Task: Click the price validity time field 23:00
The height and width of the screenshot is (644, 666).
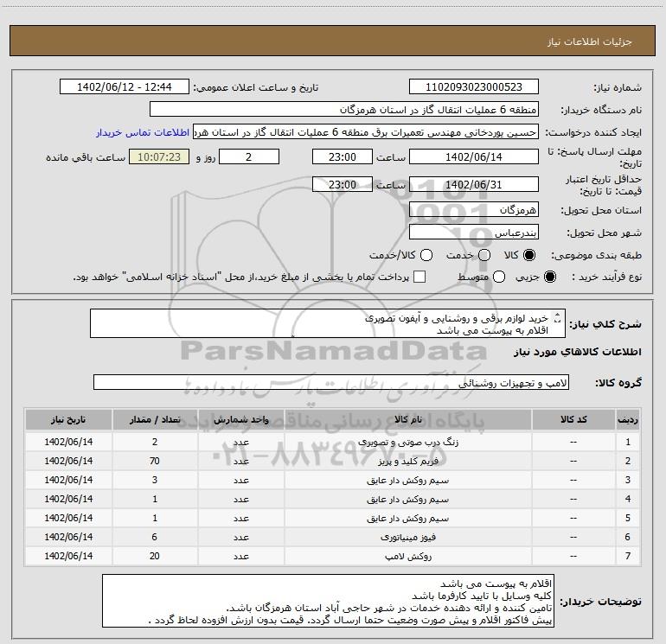Action: point(343,184)
